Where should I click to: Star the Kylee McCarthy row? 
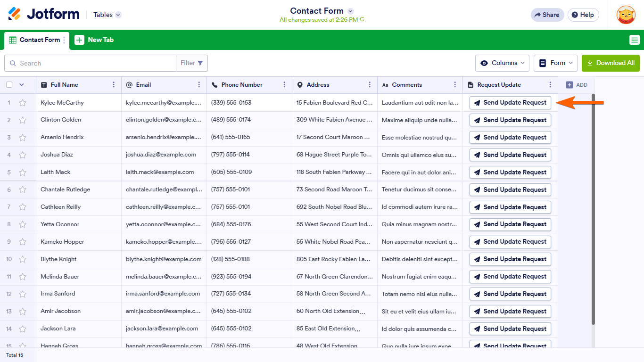[x=23, y=103]
